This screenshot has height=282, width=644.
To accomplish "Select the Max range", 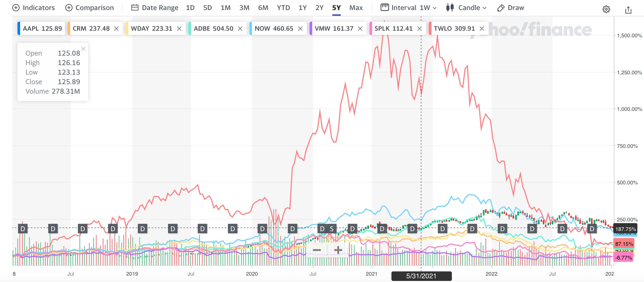I will [356, 8].
